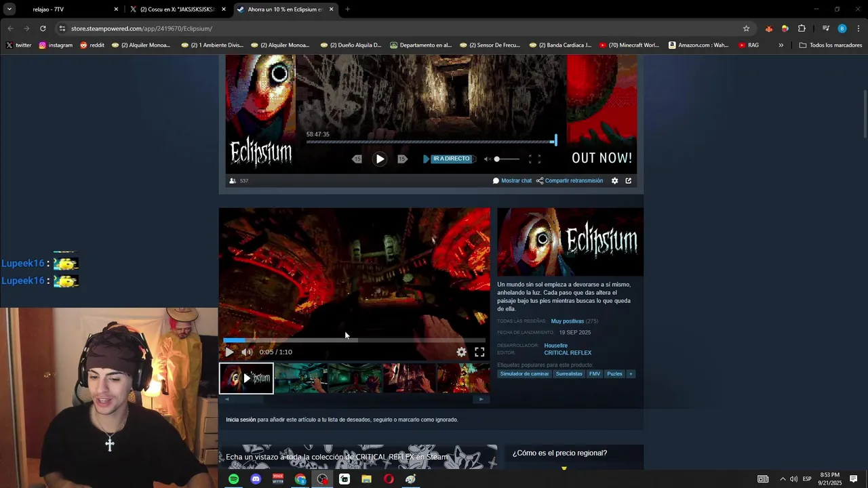Open Todos los marcadores folder
The image size is (868, 488).
coord(830,45)
